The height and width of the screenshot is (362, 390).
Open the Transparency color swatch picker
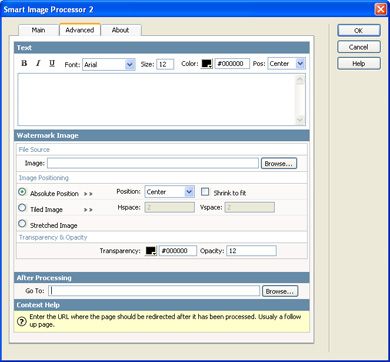pyautogui.click(x=151, y=251)
